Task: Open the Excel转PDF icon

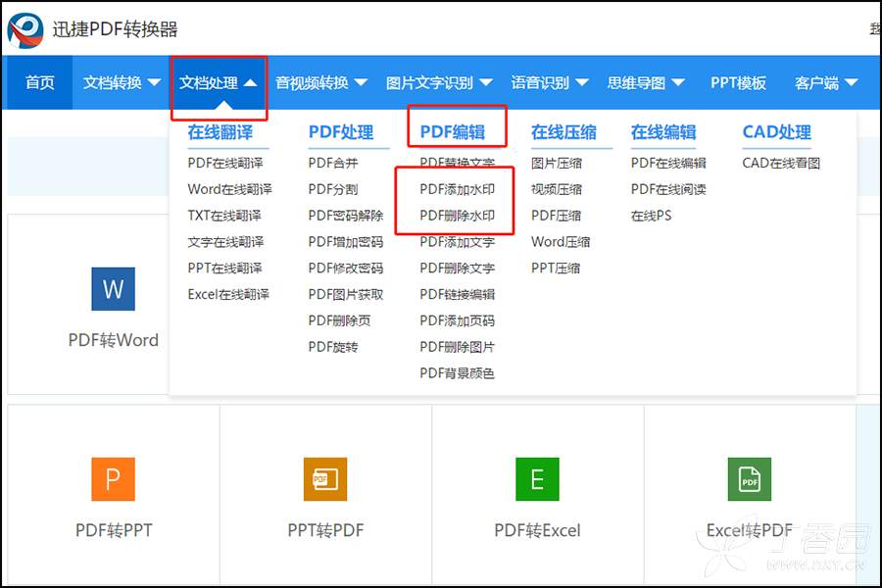Action: (x=750, y=479)
